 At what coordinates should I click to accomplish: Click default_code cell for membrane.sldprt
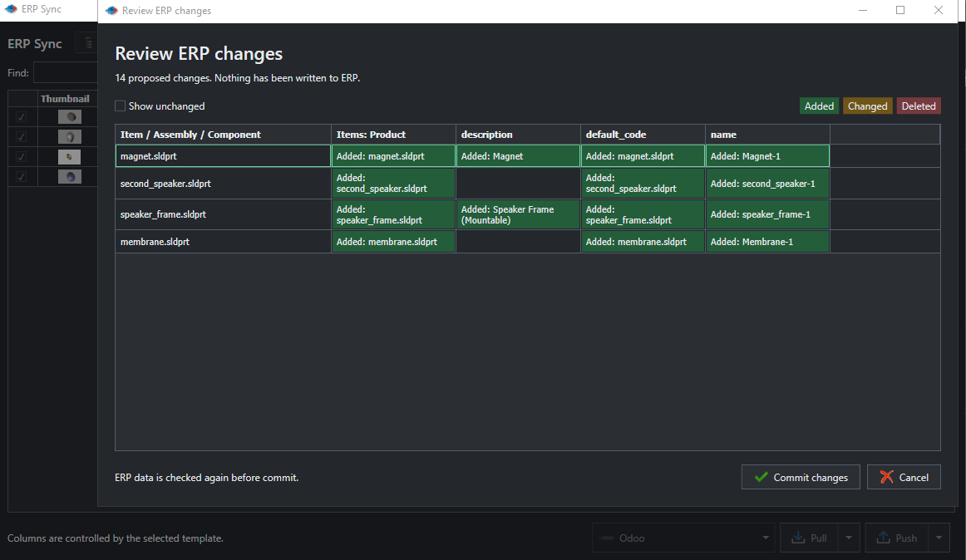[643, 242]
